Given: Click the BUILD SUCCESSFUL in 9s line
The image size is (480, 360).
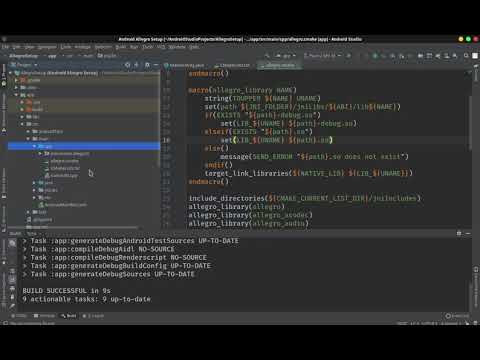Looking at the screenshot, I should tap(67, 291).
